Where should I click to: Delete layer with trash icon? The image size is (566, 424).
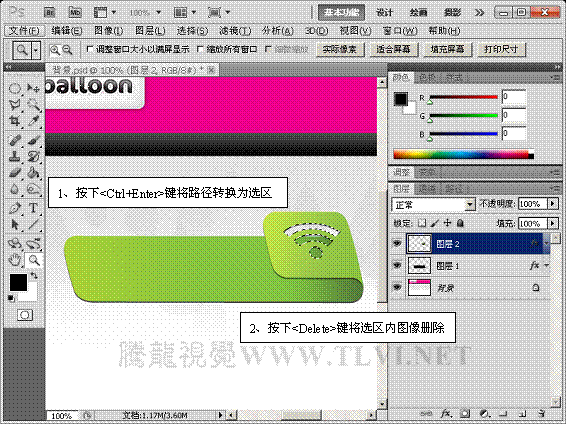(541, 413)
